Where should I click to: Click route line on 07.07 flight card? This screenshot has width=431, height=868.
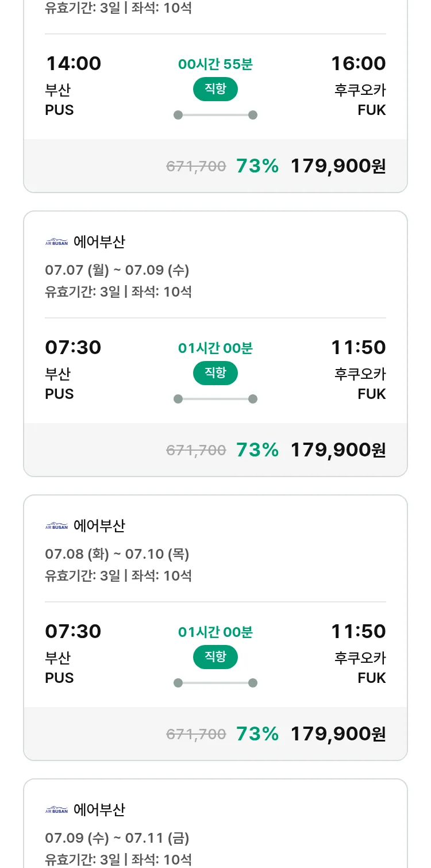pyautogui.click(x=215, y=399)
